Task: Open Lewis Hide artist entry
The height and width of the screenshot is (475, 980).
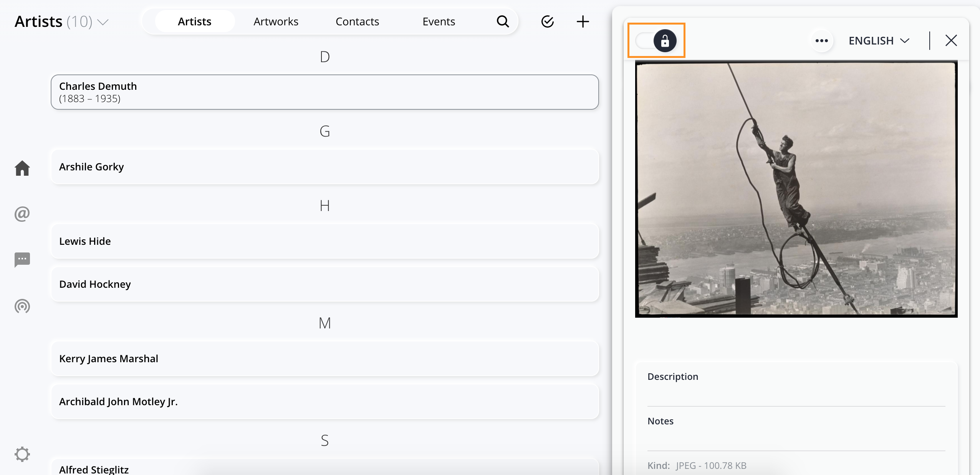Action: (325, 241)
